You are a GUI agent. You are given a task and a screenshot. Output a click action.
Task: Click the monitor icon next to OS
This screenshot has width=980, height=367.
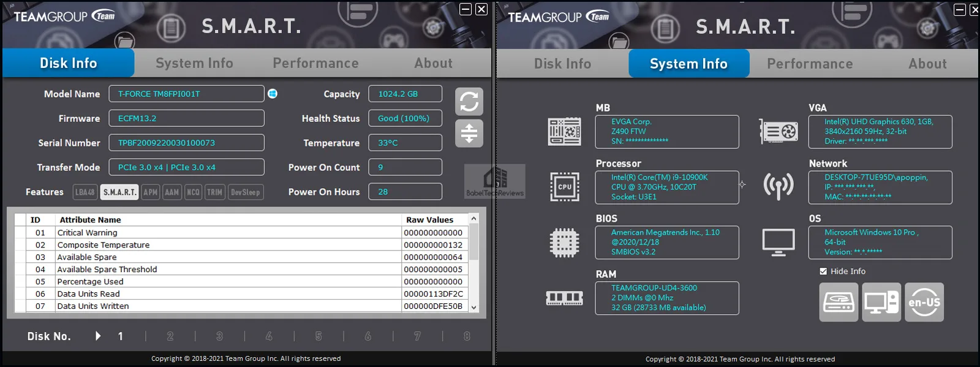pos(778,243)
